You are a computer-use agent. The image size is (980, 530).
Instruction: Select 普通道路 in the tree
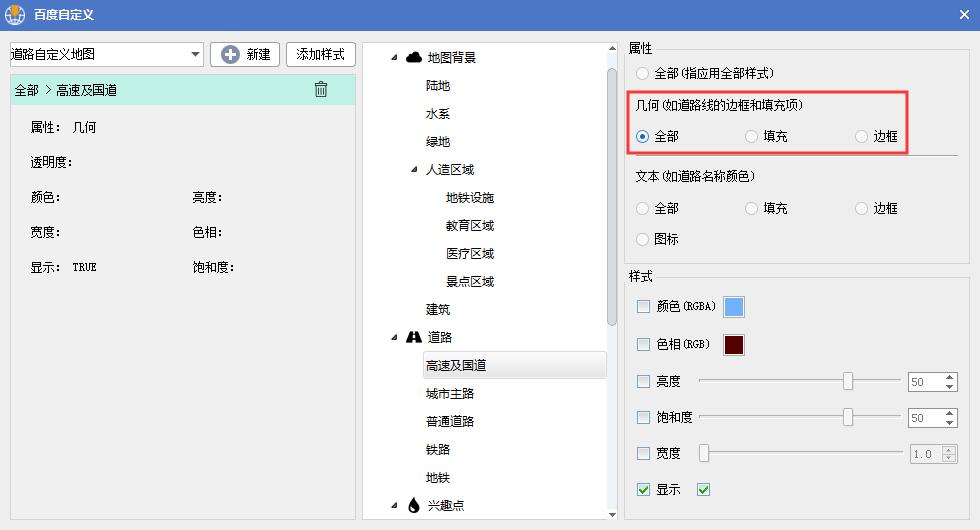point(449,421)
